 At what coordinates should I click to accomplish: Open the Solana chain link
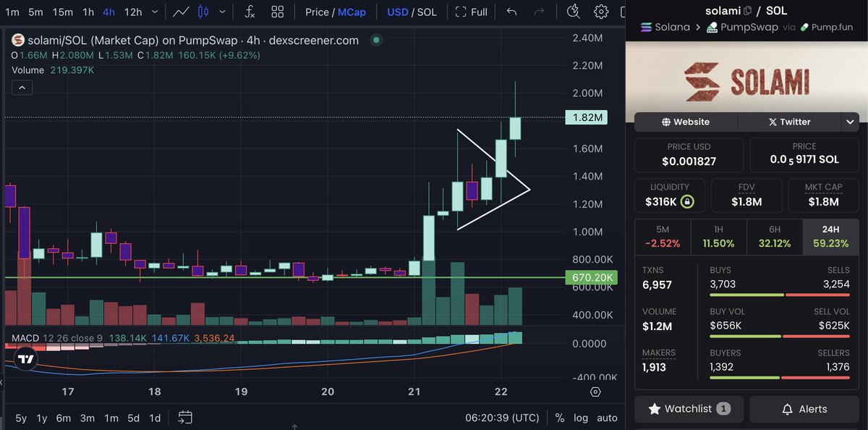(x=665, y=27)
